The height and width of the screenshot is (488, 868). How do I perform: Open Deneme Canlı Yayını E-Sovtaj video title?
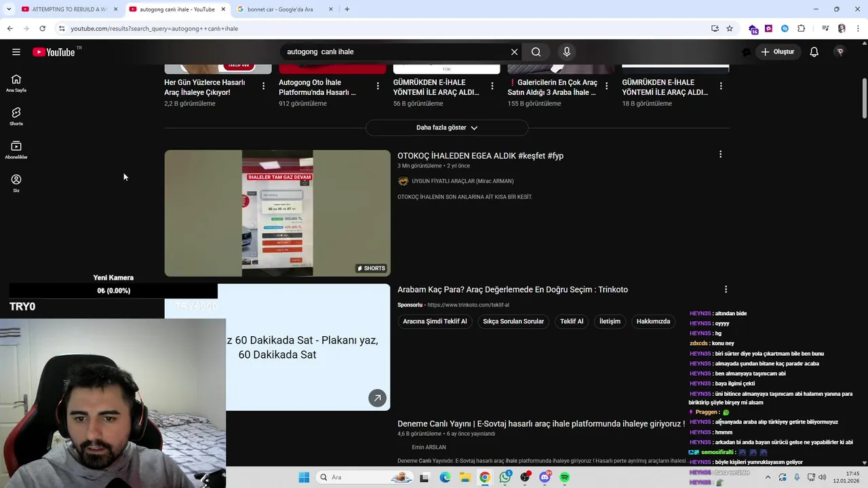tap(541, 424)
